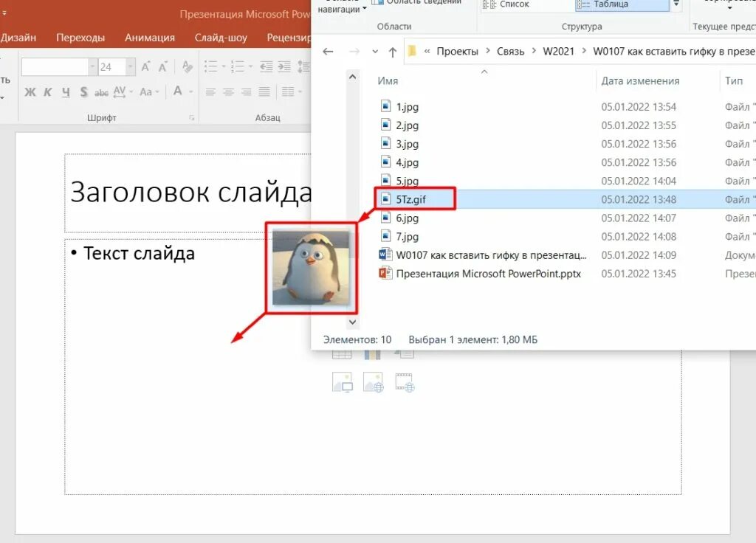Select file 5Tz.gif

pyautogui.click(x=410, y=199)
